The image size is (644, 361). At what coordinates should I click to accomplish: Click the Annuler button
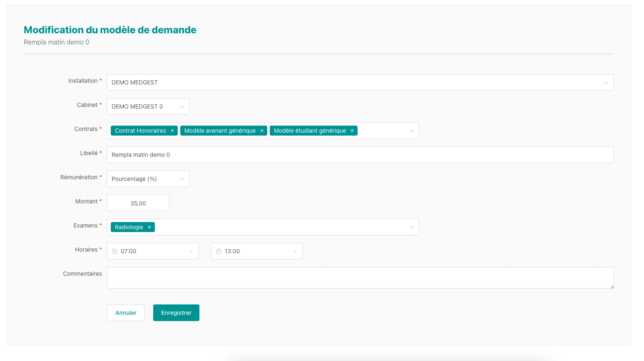tap(126, 313)
